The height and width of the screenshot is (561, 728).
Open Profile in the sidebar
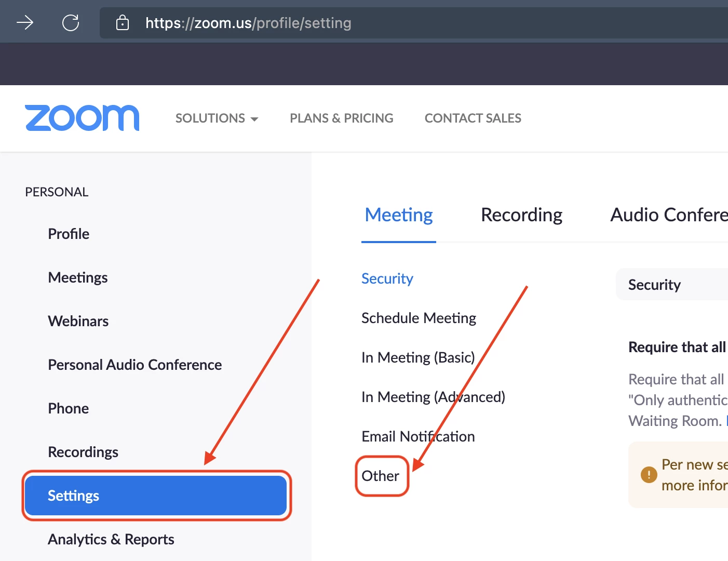click(69, 234)
